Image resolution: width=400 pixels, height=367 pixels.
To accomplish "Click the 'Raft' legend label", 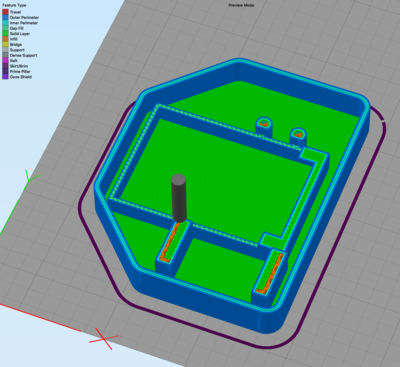I will (x=14, y=61).
